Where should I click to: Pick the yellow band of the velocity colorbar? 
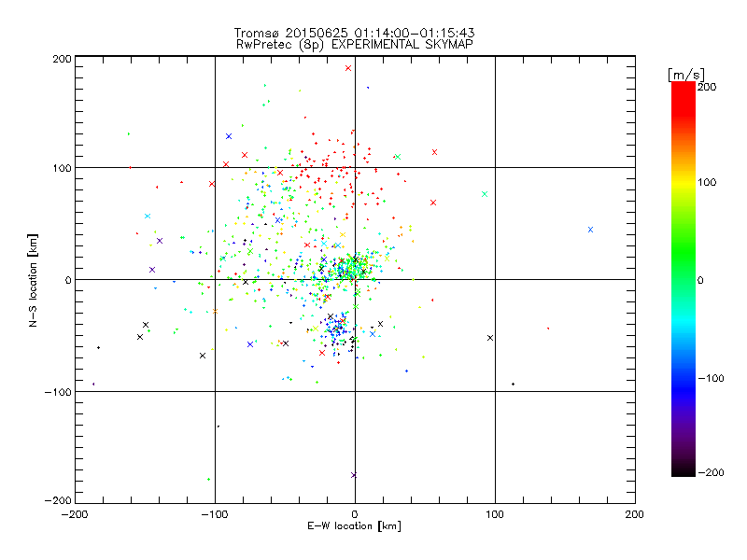(x=684, y=183)
